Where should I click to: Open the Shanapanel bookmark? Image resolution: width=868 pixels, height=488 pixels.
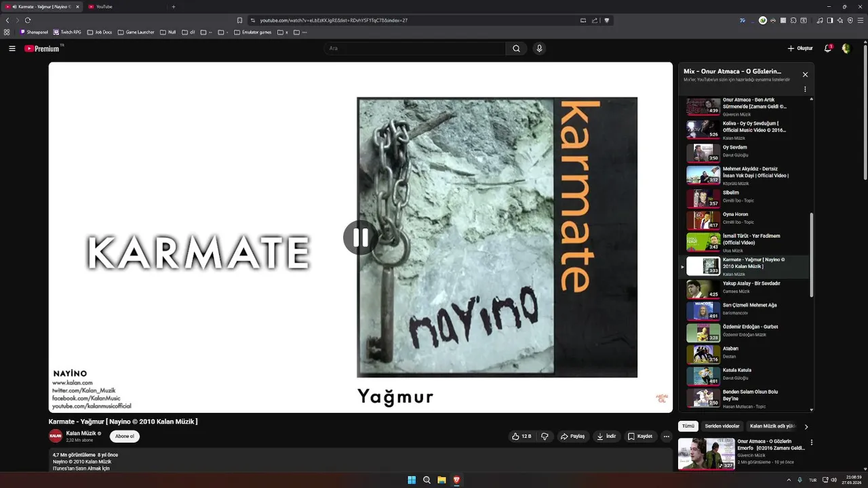coord(35,32)
